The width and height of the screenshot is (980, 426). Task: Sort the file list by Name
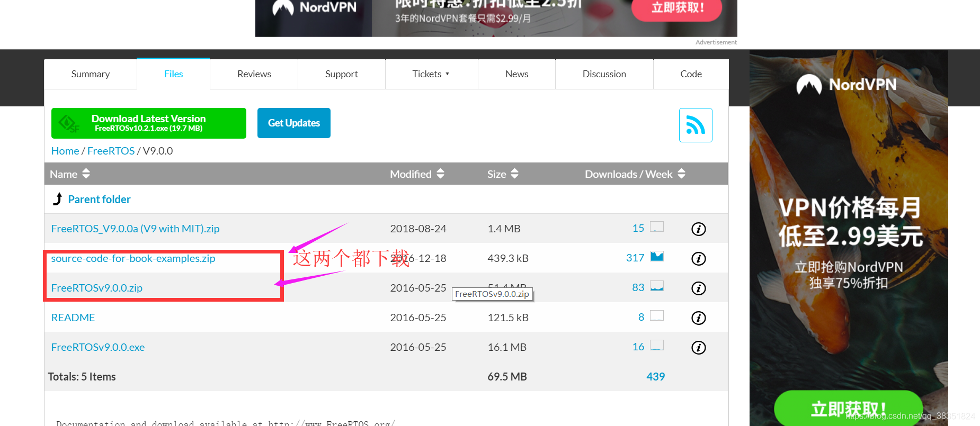[x=70, y=174]
